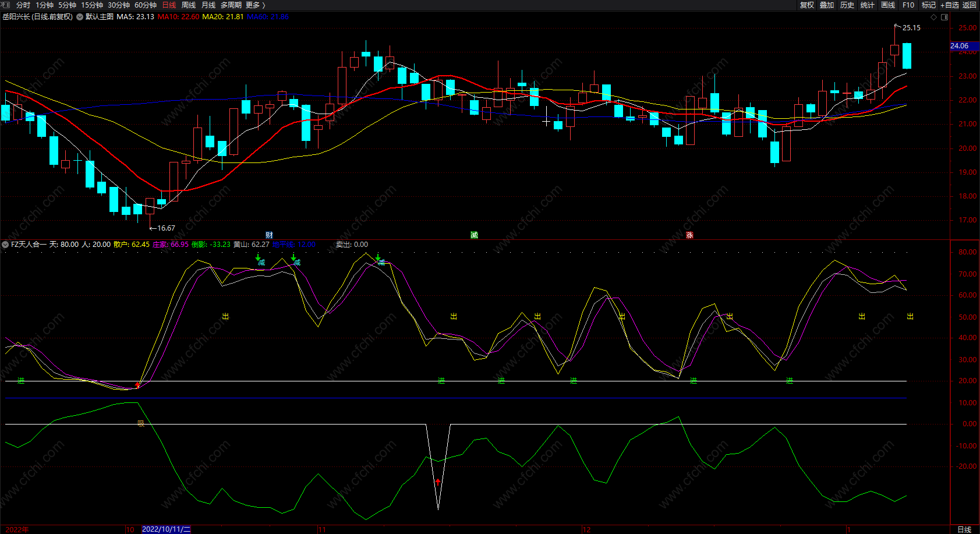Add stock with +自选 button
980x534 pixels.
[x=949, y=5]
